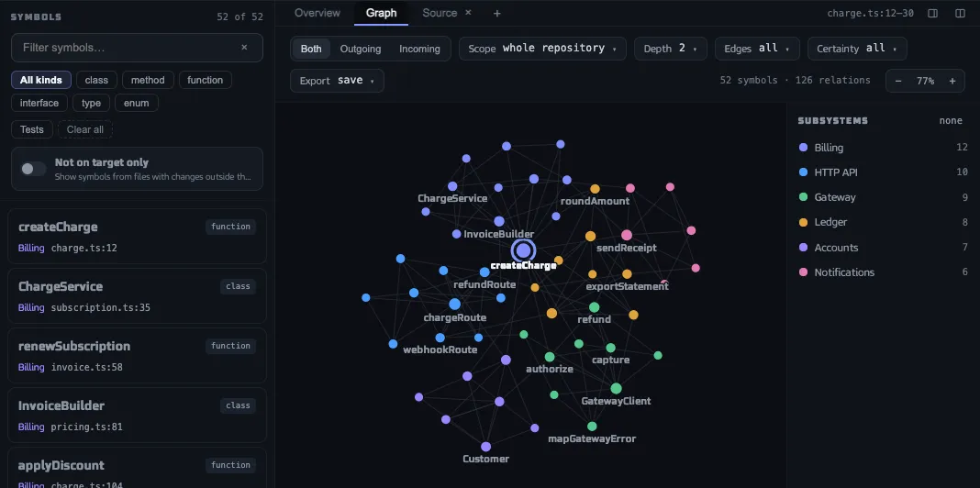The height and width of the screenshot is (488, 980).
Task: Click the roundAmount node in the graph
Action: coord(595,189)
